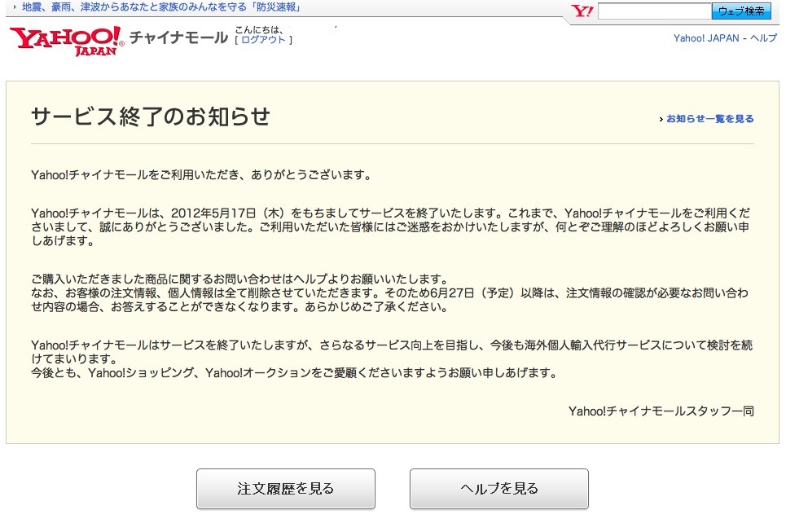
Task: Click the Yahoo!チャイナモールスタッフ一同 signature
Action: pyautogui.click(x=661, y=411)
